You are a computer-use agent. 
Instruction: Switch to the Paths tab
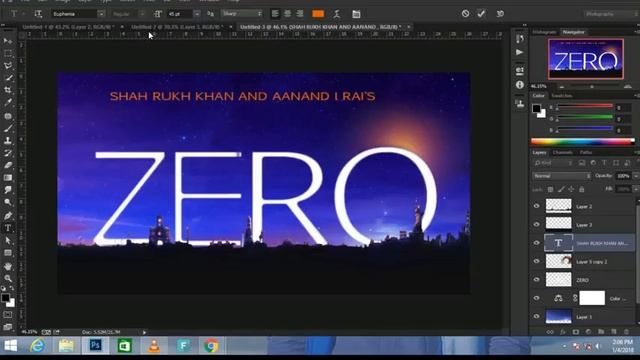(586, 152)
